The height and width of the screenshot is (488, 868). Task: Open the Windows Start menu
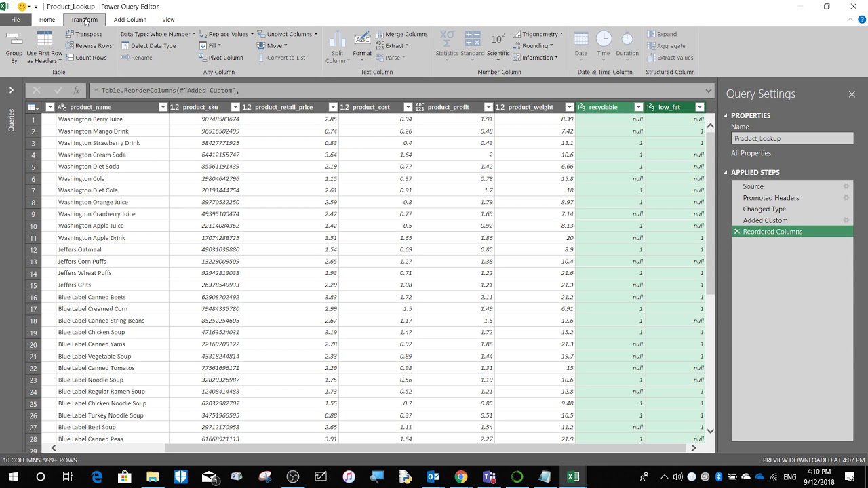(x=13, y=477)
